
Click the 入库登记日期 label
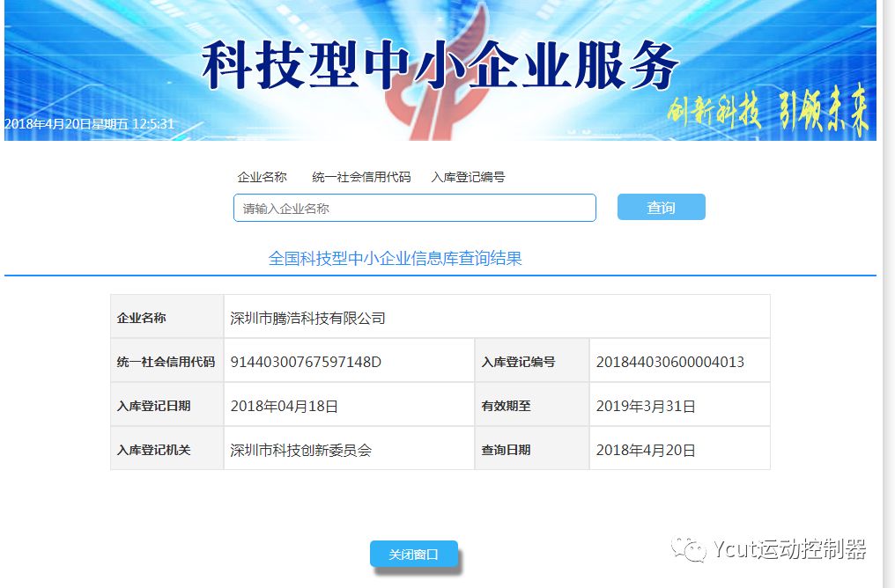click(x=153, y=406)
